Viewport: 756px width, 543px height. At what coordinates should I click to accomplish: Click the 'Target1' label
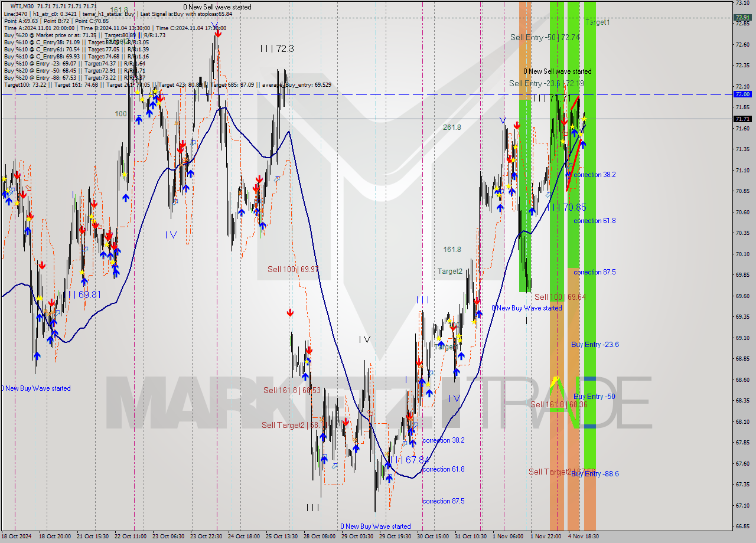pos(597,22)
